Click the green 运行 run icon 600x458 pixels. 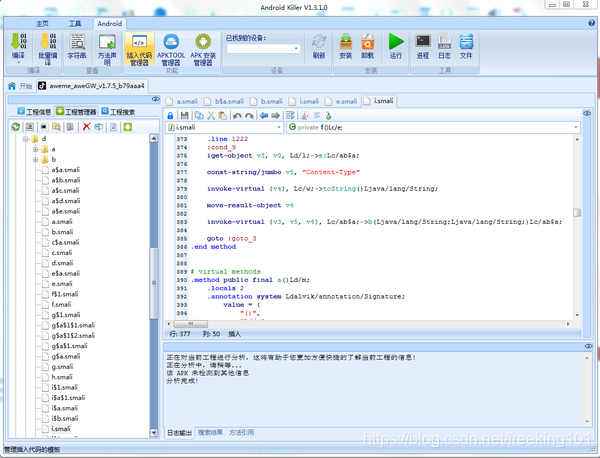(x=396, y=42)
